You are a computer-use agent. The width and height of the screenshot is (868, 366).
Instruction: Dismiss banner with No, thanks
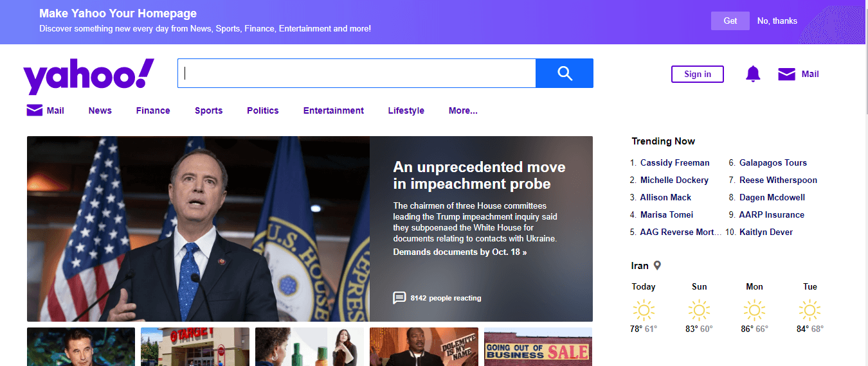(x=777, y=21)
